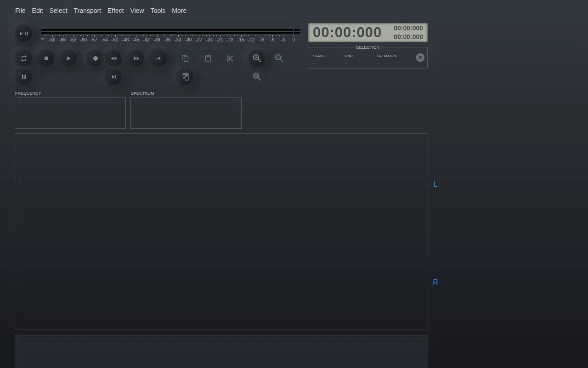Viewport: 588px width, 368px height.
Task: Click the Copy icon
Action: 186,58
